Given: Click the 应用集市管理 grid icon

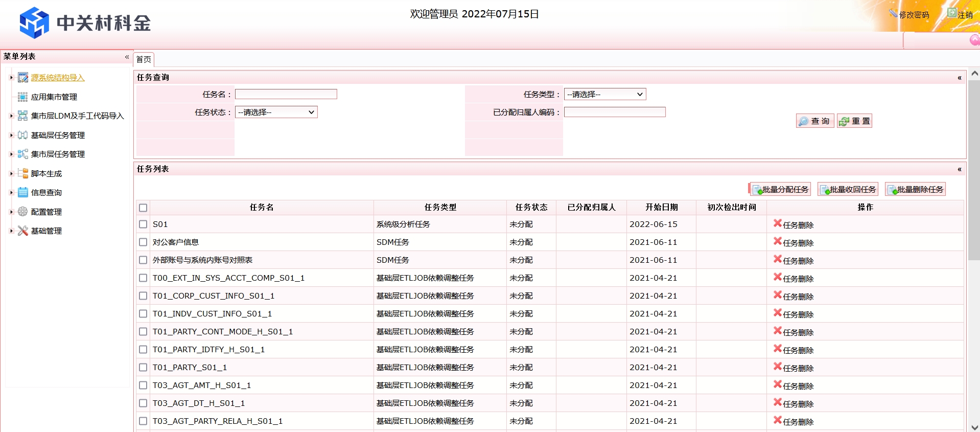Looking at the screenshot, I should point(23,97).
